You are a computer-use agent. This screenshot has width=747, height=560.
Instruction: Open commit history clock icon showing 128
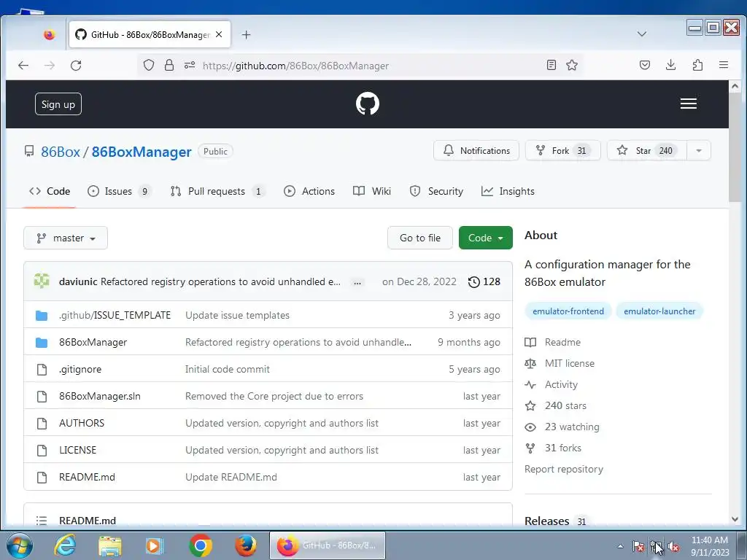[x=484, y=282]
